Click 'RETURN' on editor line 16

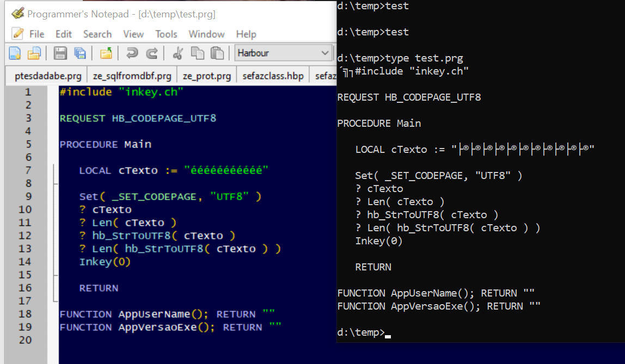click(x=99, y=288)
